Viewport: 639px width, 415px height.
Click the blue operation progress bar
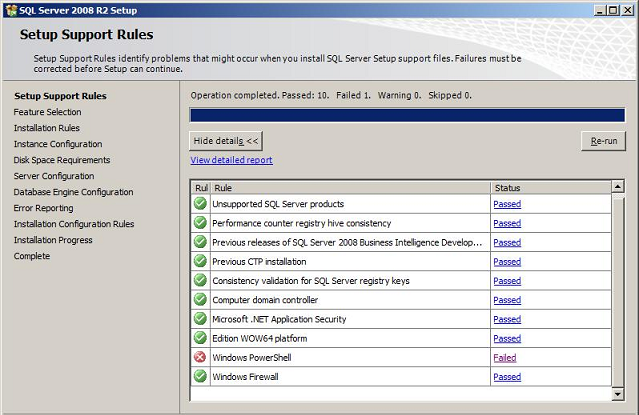tap(407, 115)
